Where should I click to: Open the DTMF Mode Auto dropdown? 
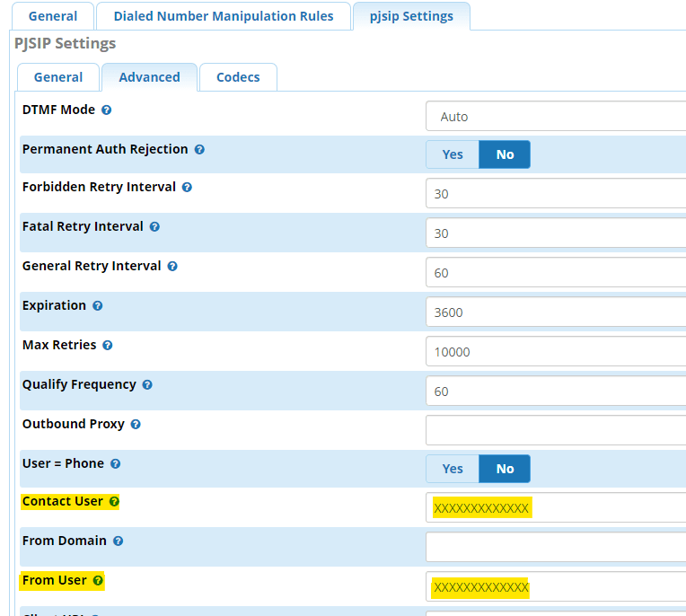(556, 117)
